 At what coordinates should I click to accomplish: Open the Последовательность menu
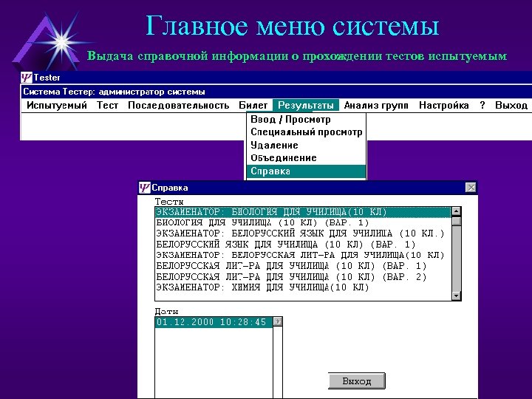pos(179,106)
